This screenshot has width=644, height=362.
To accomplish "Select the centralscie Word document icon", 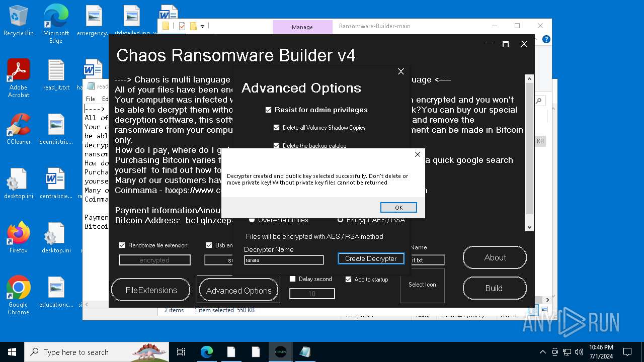I will [x=56, y=184].
